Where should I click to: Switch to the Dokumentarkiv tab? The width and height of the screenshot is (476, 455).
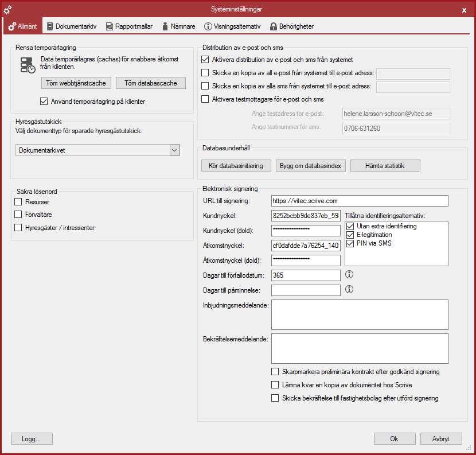tap(72, 26)
